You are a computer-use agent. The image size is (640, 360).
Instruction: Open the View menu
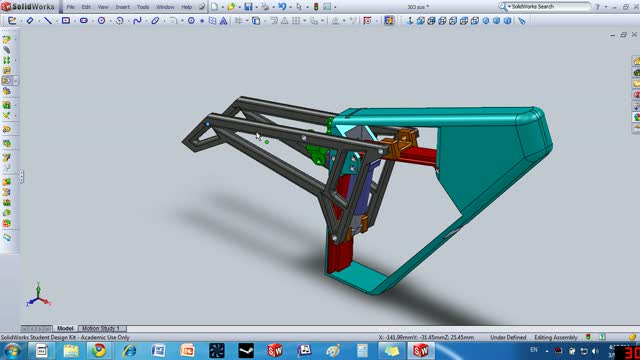[103, 7]
